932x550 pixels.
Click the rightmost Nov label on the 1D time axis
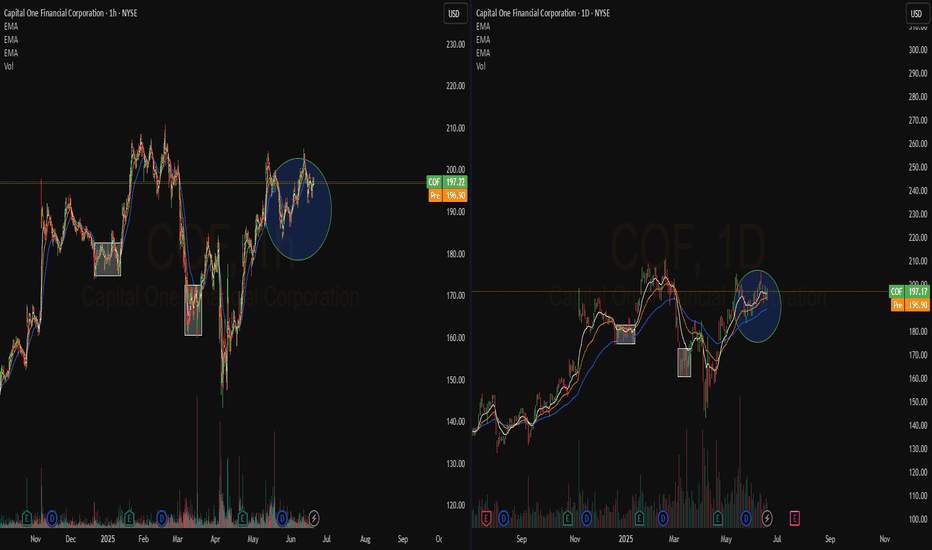coord(884,539)
